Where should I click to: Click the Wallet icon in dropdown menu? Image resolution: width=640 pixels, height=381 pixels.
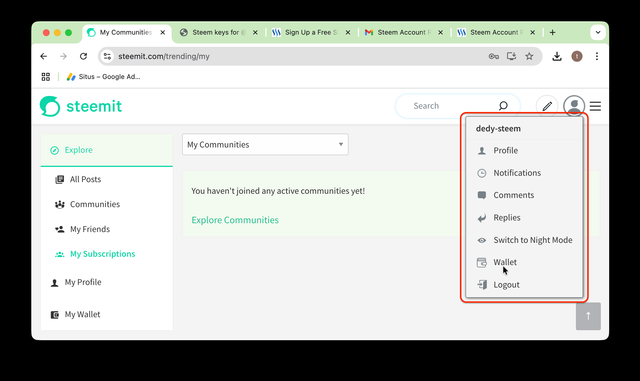tap(482, 263)
